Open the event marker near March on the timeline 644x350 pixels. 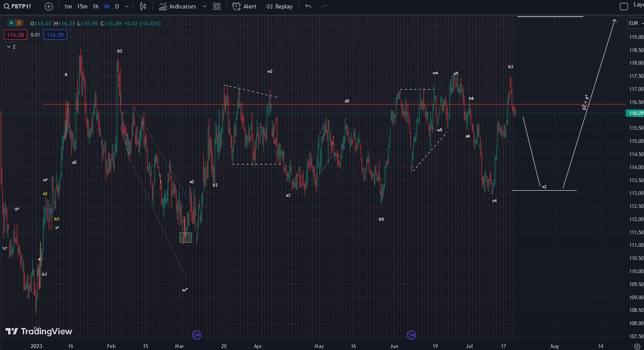(x=196, y=335)
